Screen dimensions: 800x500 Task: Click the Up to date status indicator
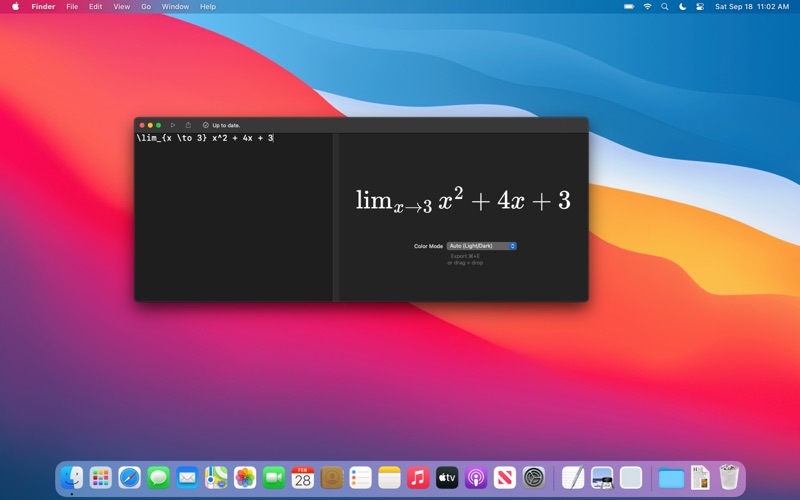click(221, 125)
